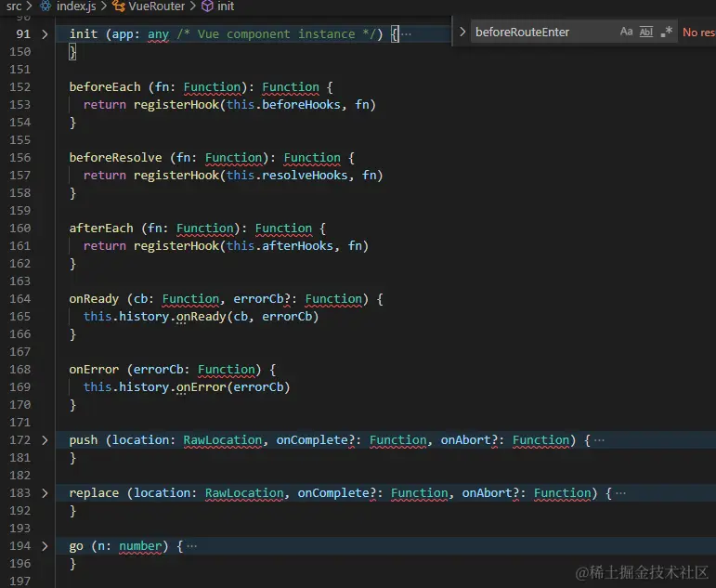Click the index.js file icon in breadcrumb
The height and width of the screenshot is (588, 716).
(46, 6)
